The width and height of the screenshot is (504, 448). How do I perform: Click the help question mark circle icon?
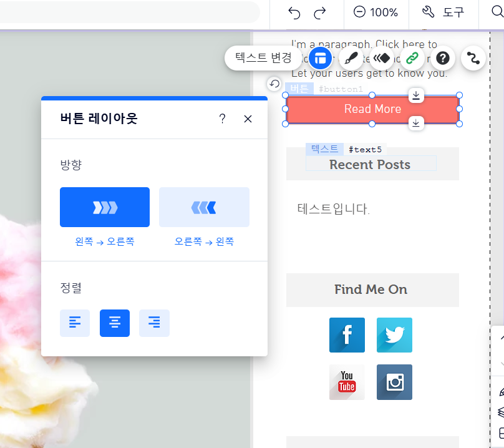(443, 58)
